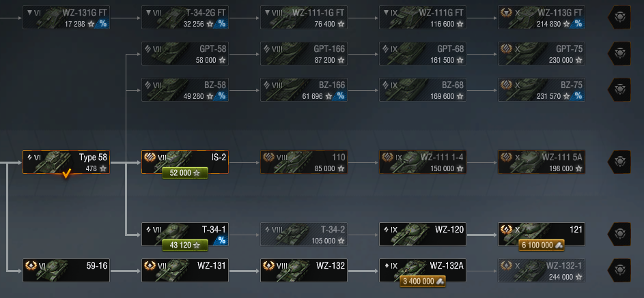This screenshot has width=644, height=298.
Task: Click the hexagon icon next to tank 121
Action: [619, 234]
